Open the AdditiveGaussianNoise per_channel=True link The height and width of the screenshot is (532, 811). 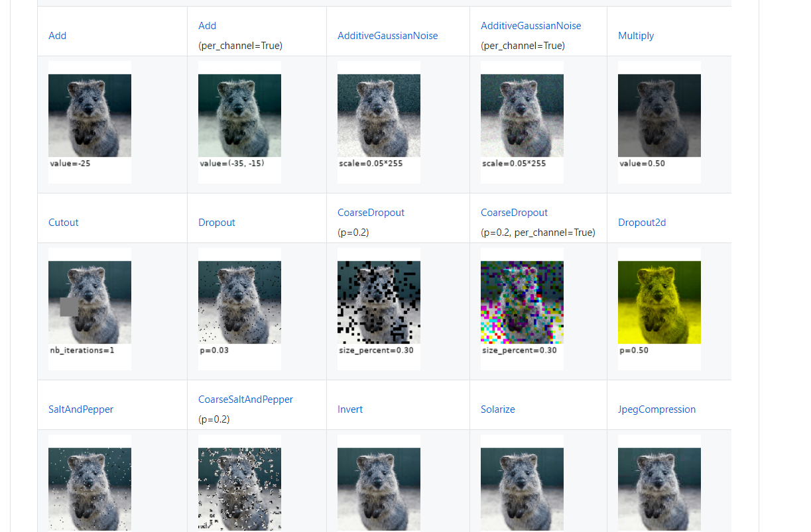tap(530, 26)
